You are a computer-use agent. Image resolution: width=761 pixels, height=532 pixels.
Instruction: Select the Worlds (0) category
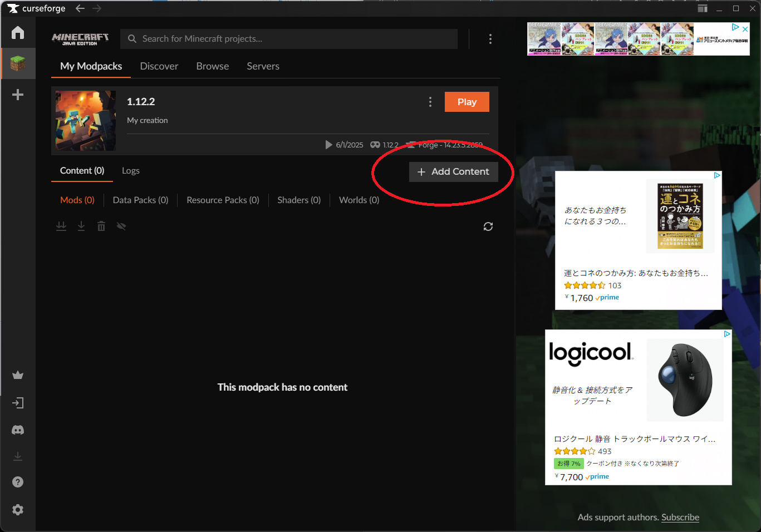click(x=359, y=200)
